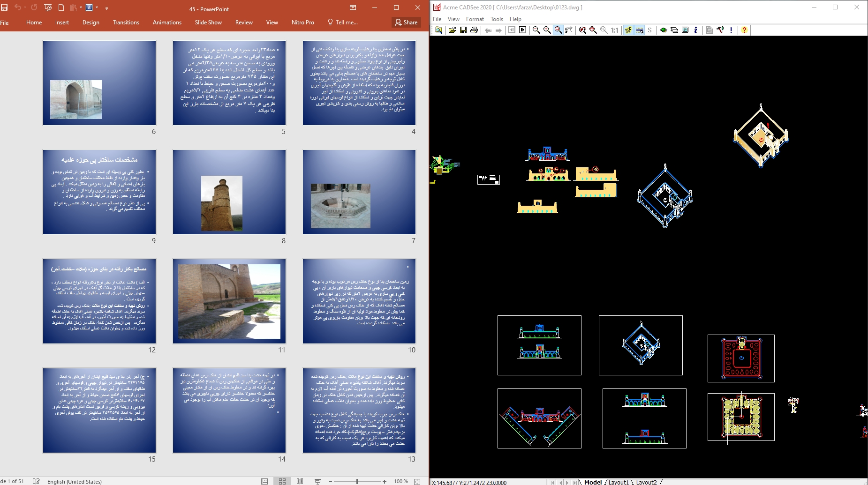This screenshot has width=868, height=485.
Task: Expand Customize Quick Access Toolbar dropdown
Action: click(x=106, y=8)
